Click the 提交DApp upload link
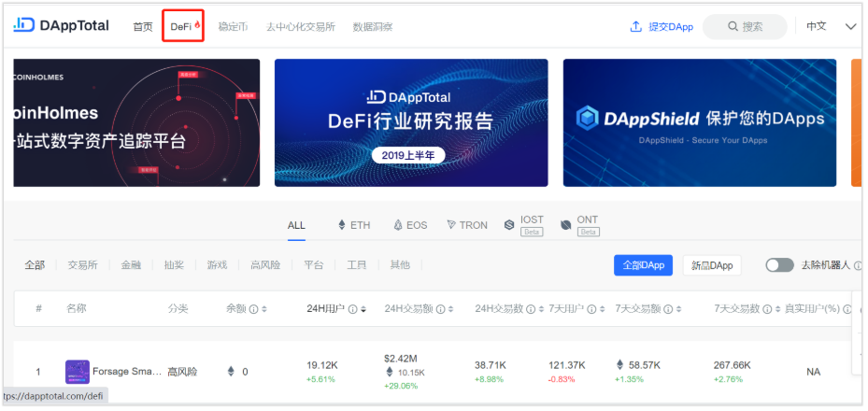The height and width of the screenshot is (411, 868). (x=662, y=26)
